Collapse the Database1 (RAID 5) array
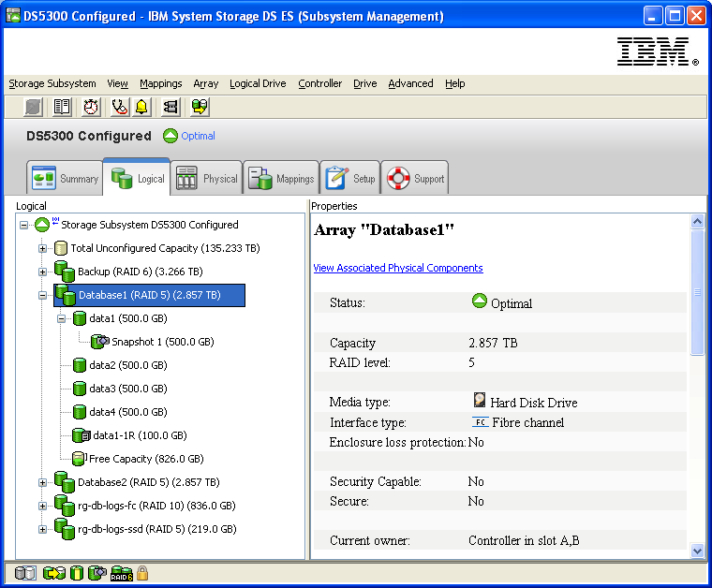This screenshot has height=588, width=712. [x=43, y=295]
